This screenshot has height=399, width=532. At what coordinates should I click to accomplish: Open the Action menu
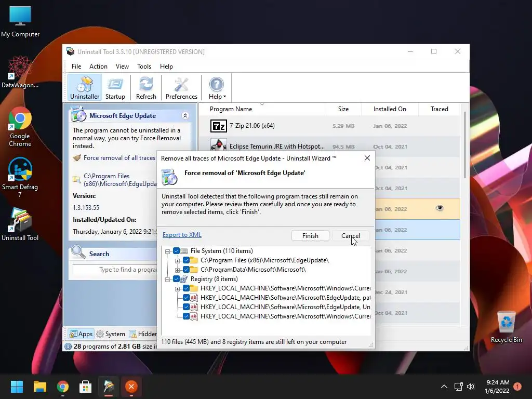98,66
